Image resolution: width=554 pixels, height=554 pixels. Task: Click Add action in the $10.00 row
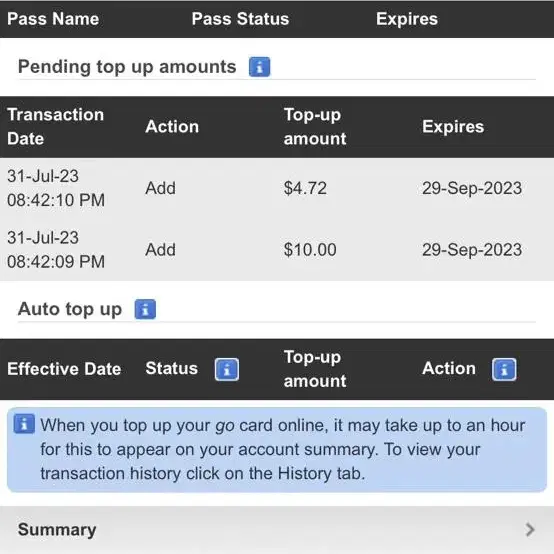(x=160, y=249)
